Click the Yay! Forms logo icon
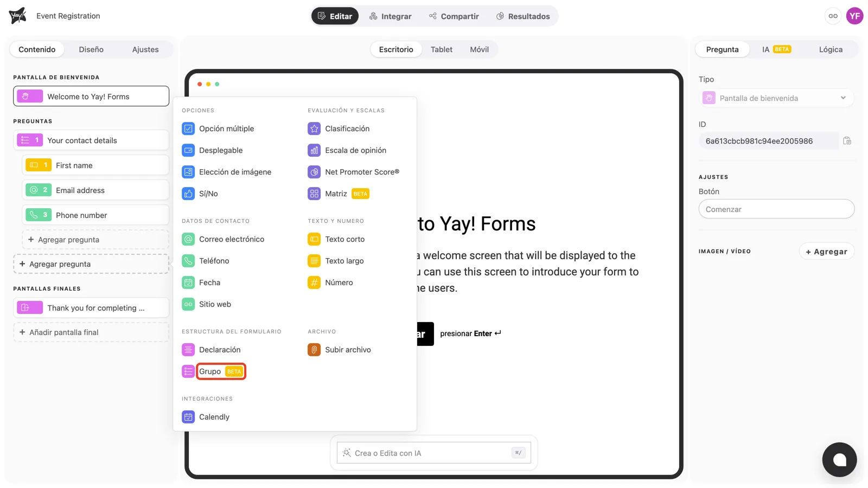Viewport: 868px width, 488px height. coord(17,16)
